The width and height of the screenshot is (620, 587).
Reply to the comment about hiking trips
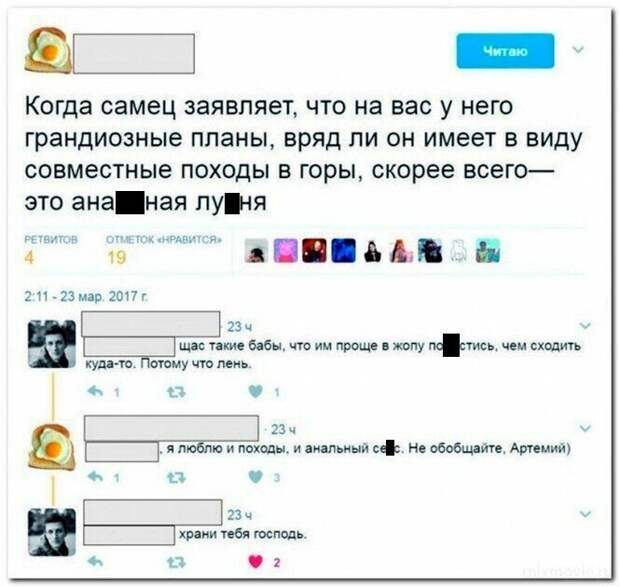(x=95, y=477)
